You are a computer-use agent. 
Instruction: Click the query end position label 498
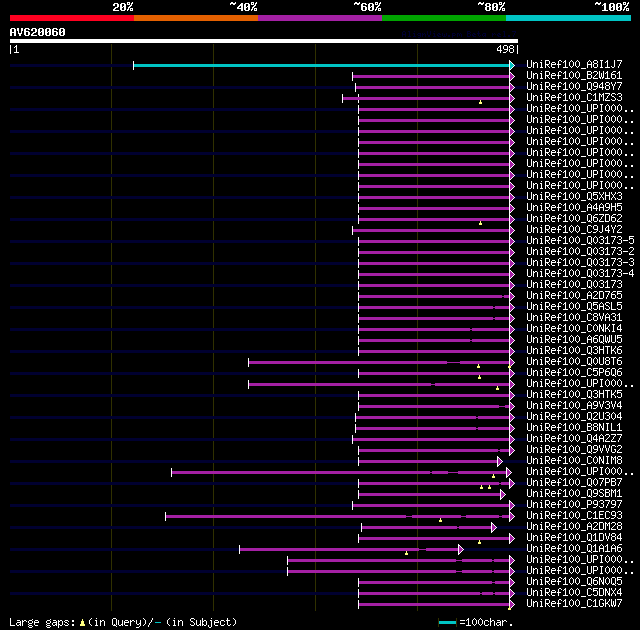point(505,49)
